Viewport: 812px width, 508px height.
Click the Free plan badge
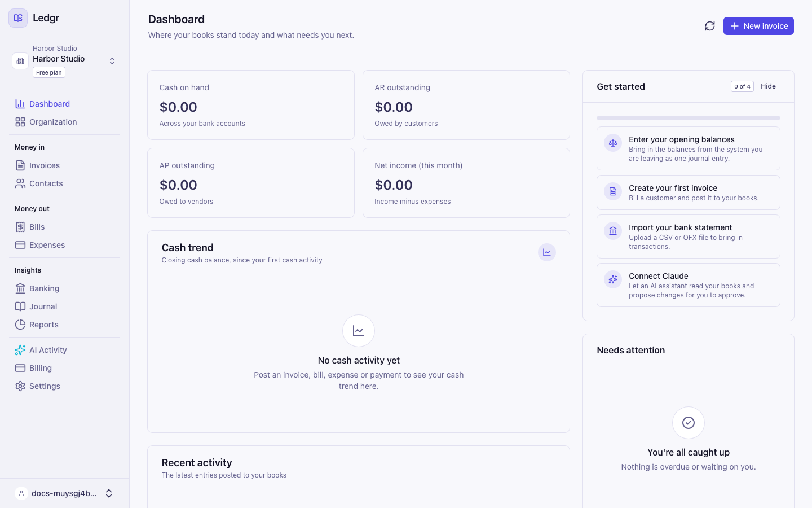tap(49, 72)
